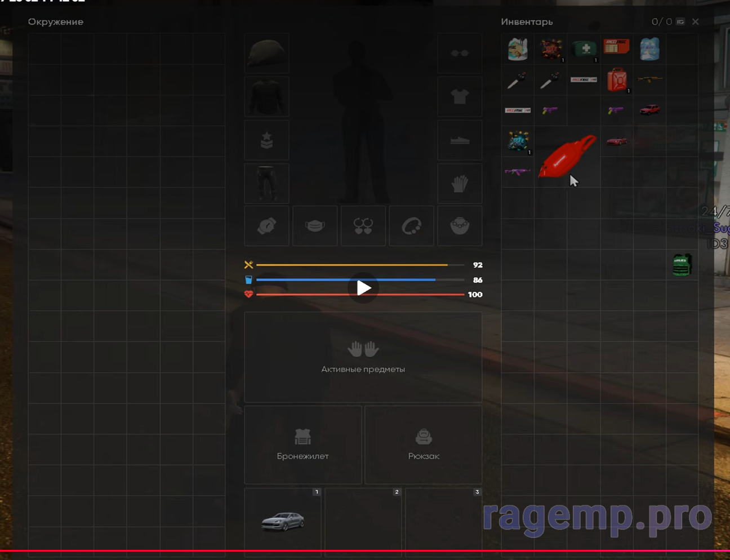The width and height of the screenshot is (730, 560).
Task: Select the RedAge SIM card item
Action: click(x=616, y=46)
